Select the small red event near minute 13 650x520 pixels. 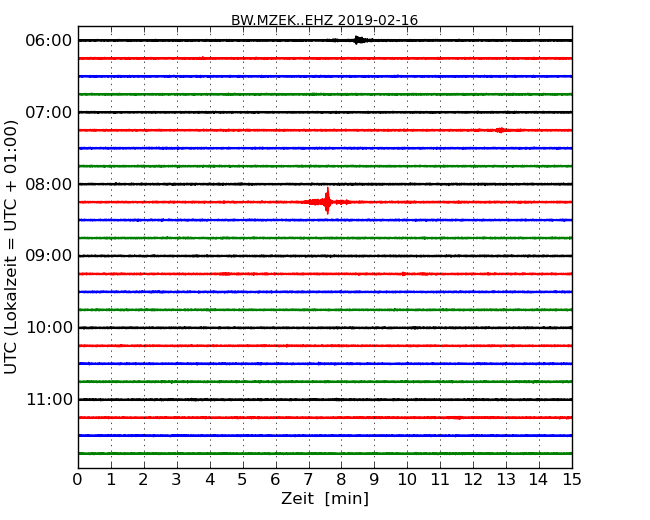(500, 130)
